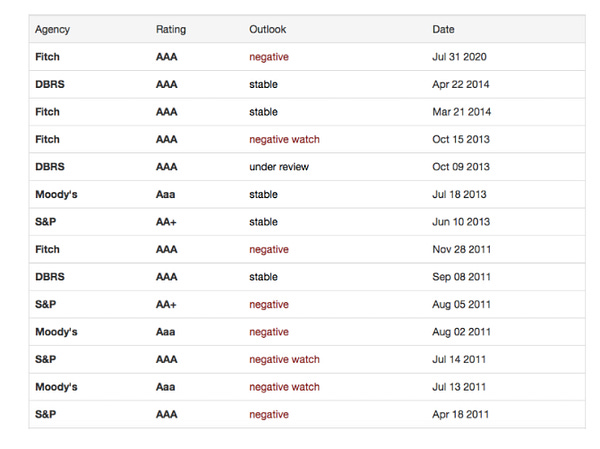Click the Date column header

point(443,29)
